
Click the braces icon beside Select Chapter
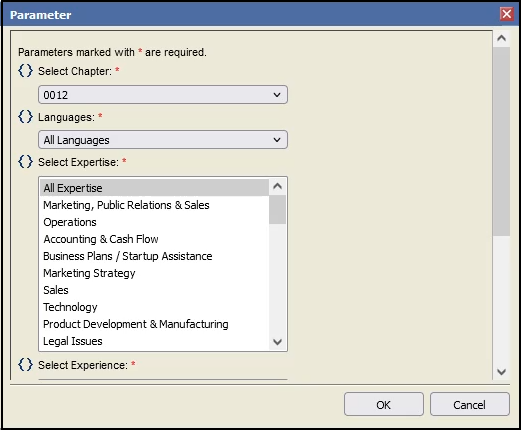click(25, 71)
